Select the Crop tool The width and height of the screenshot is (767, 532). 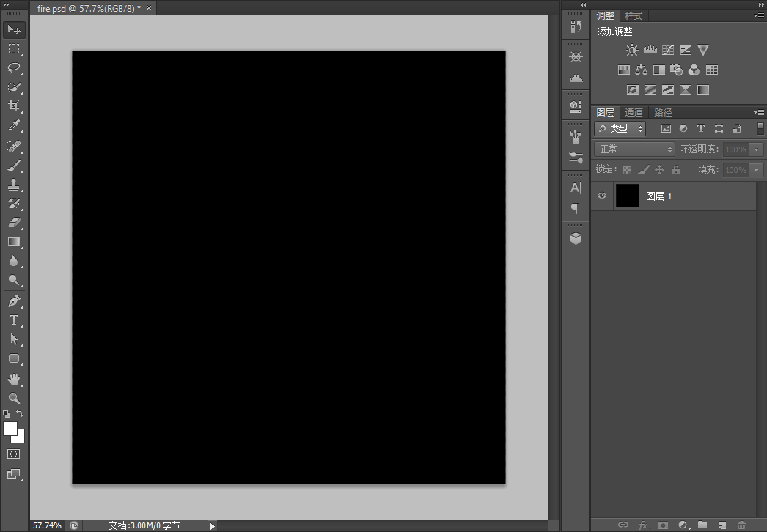(x=14, y=106)
